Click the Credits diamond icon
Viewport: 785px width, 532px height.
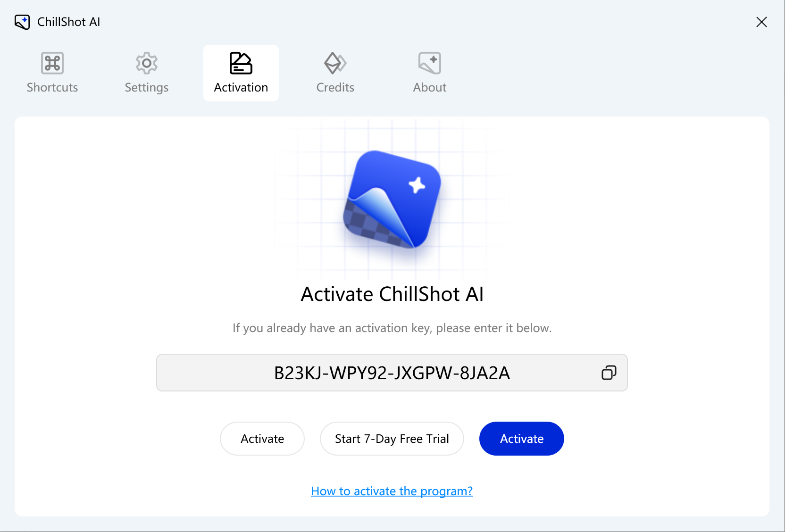coord(335,63)
